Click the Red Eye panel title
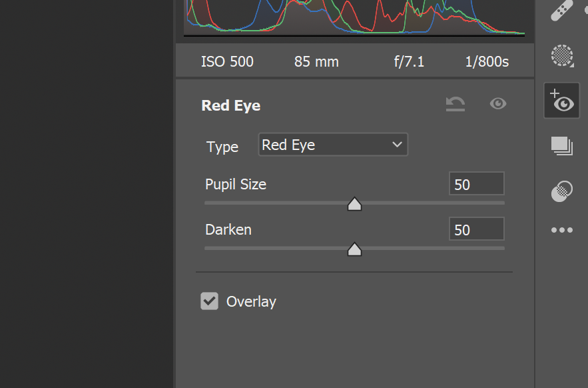Viewport: 588px width, 388px height. [230, 105]
